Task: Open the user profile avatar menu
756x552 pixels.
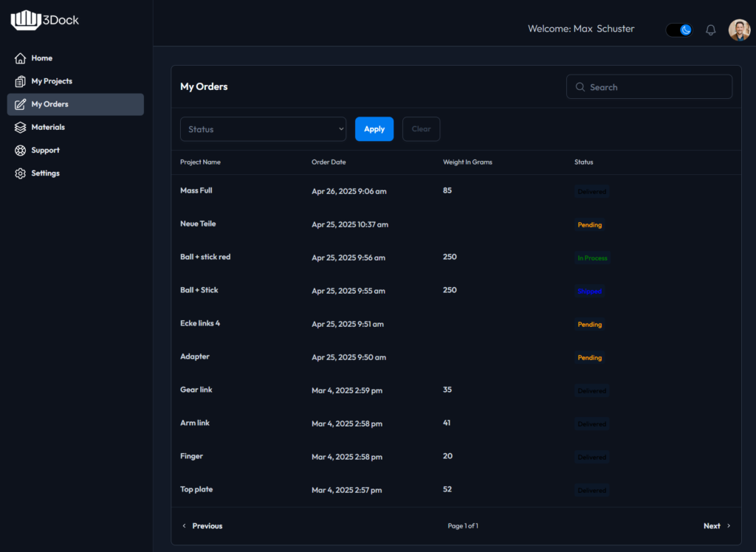Action: click(x=738, y=30)
